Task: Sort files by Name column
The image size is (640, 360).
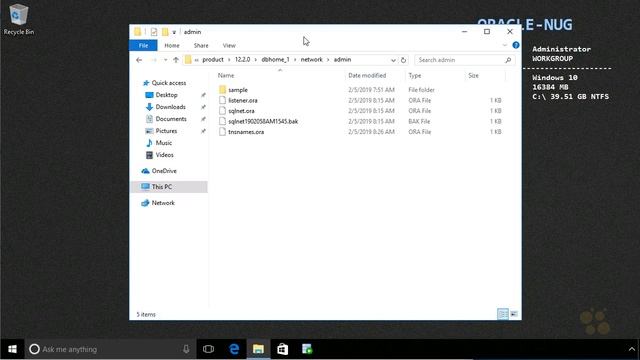Action: pyautogui.click(x=226, y=76)
